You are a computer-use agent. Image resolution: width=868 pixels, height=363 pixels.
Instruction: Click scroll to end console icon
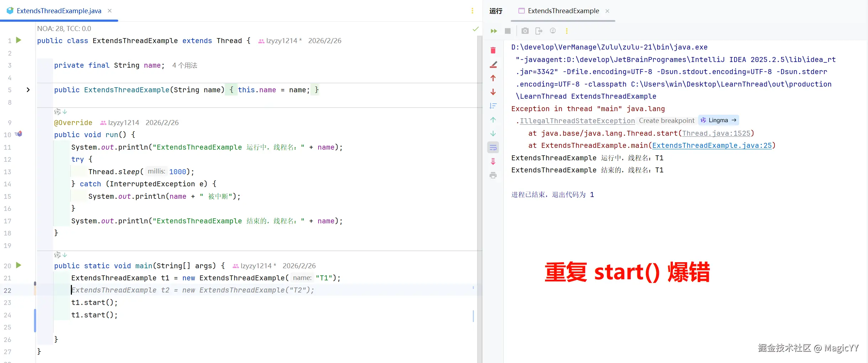pos(493,161)
